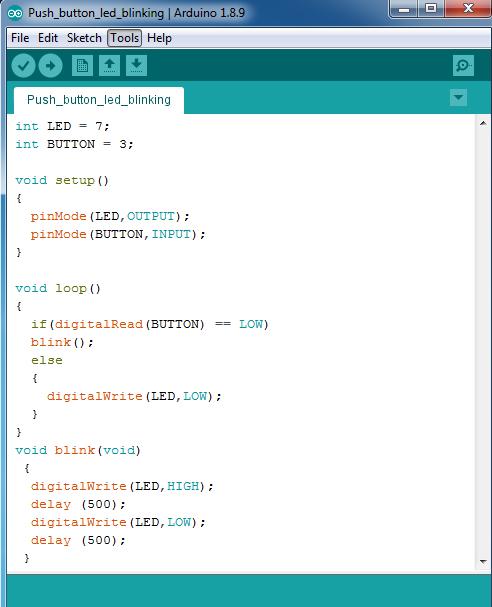Viewport: 492px width, 607px height.
Task: Click the 'blink();' call line
Action: pyautogui.click(x=62, y=342)
